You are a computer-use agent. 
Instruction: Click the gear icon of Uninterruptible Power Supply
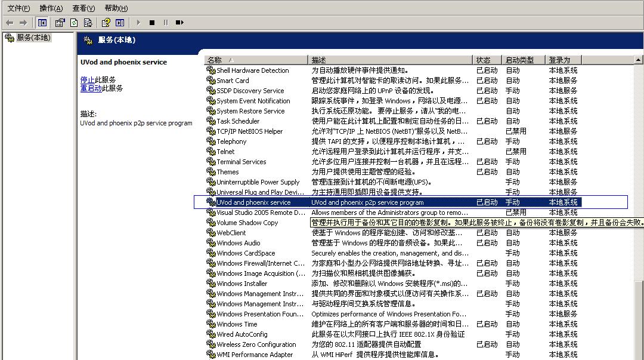click(x=210, y=182)
